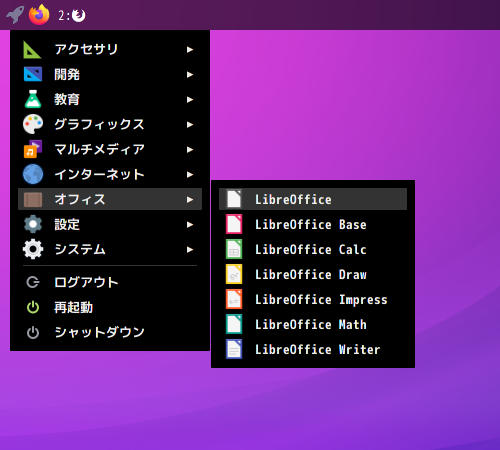Image resolution: width=500 pixels, height=450 pixels.
Task: Click the LibreOffice Base icon
Action: [234, 224]
